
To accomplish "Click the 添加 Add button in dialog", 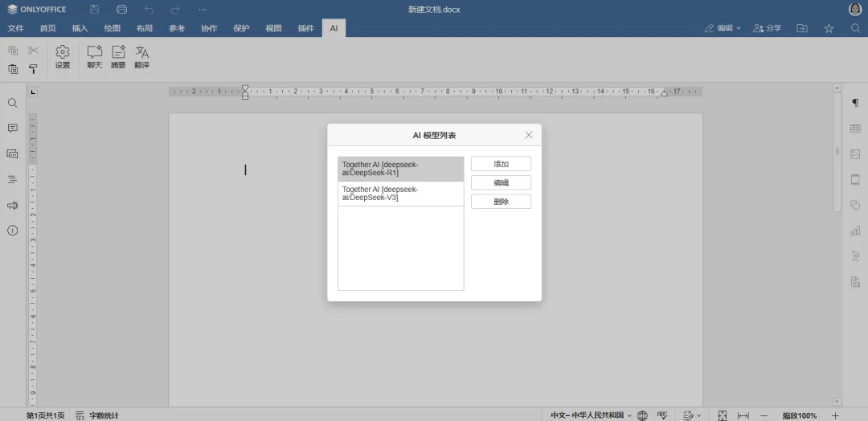I will (x=501, y=164).
